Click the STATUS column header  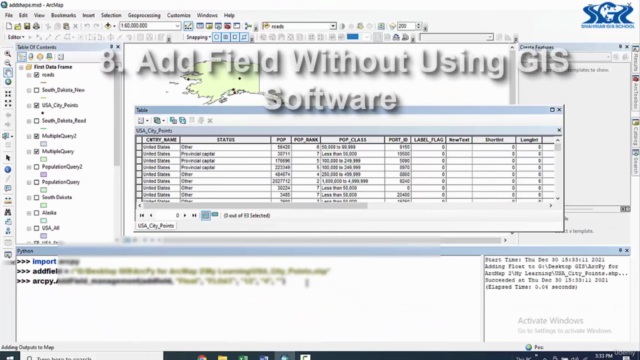click(x=226, y=140)
